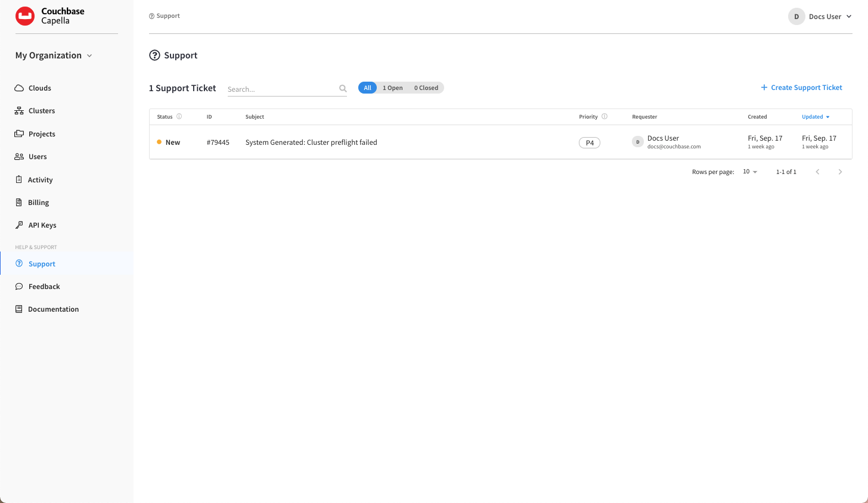Open ticket #79445 preflight failed

tap(311, 142)
